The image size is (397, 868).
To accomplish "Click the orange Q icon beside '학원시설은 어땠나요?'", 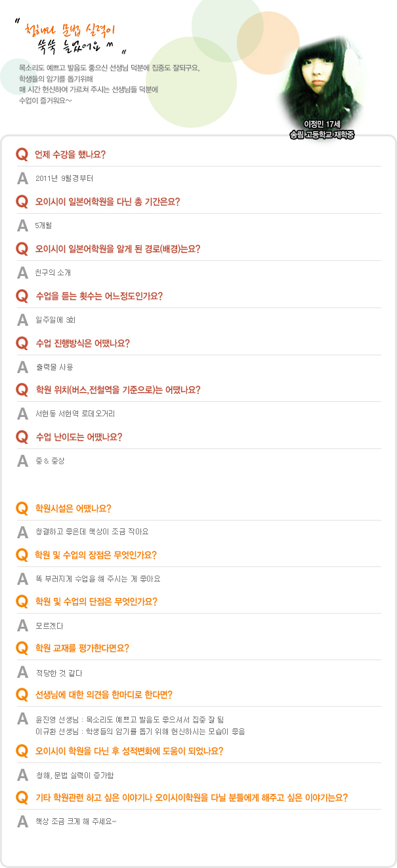I will [x=22, y=508].
